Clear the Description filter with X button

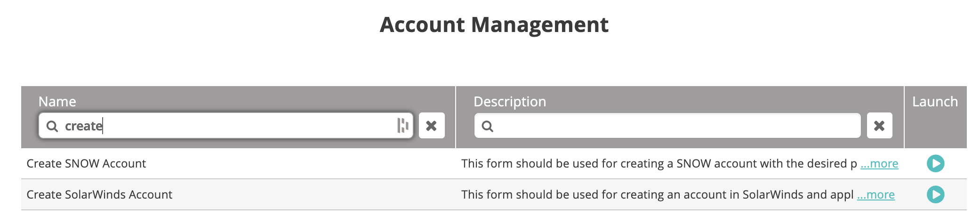(879, 126)
